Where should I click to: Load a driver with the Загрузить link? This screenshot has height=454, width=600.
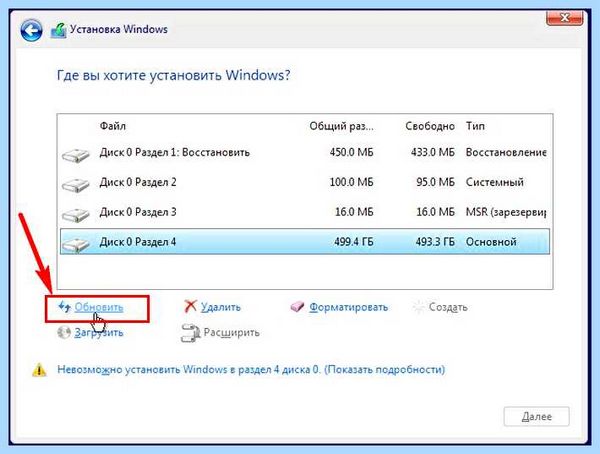click(99, 332)
